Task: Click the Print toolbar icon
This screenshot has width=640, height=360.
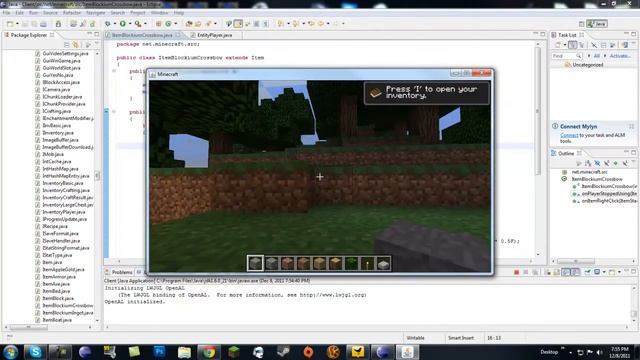Action: tap(43, 24)
